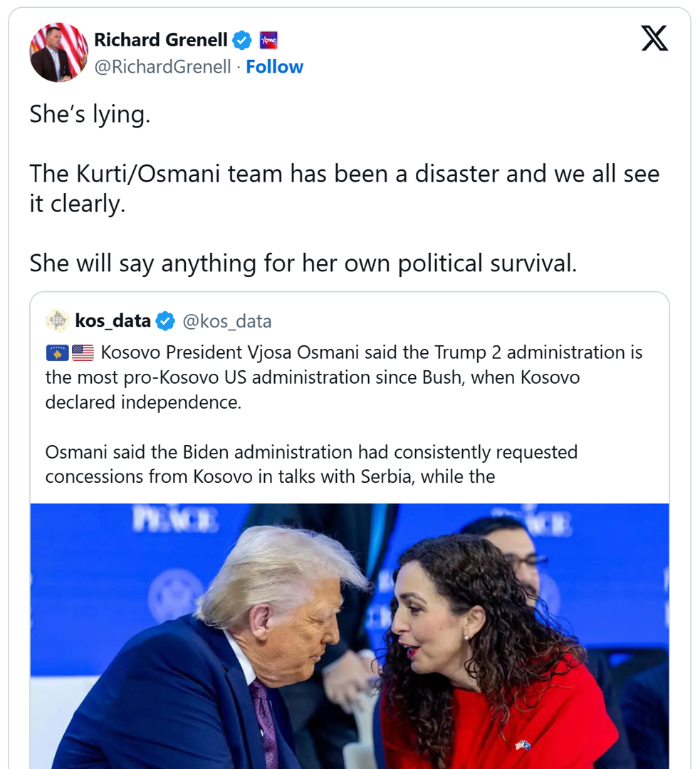Viewport: 700px width, 769px height.
Task: Click Richard Grenell's blue verified badge
Action: click(x=242, y=41)
